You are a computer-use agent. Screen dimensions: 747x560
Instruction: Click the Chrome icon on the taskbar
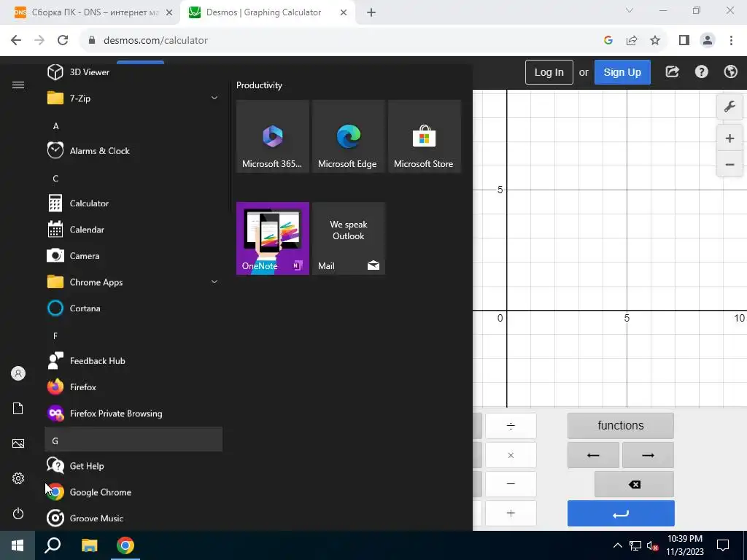(x=125, y=545)
